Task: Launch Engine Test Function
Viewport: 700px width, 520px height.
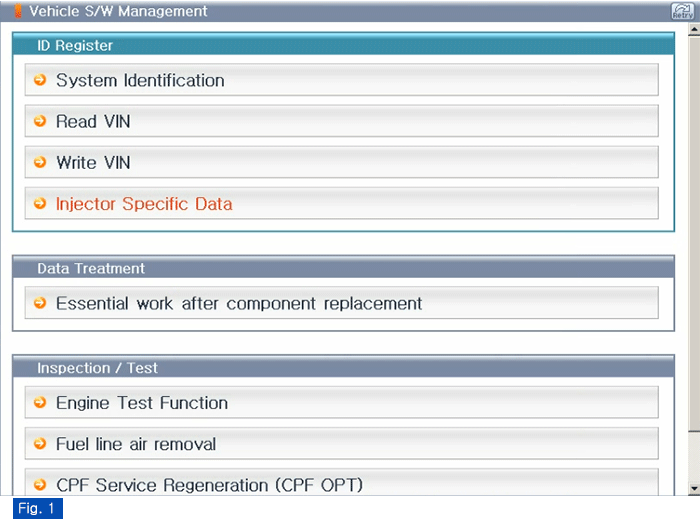Action: pos(342,403)
